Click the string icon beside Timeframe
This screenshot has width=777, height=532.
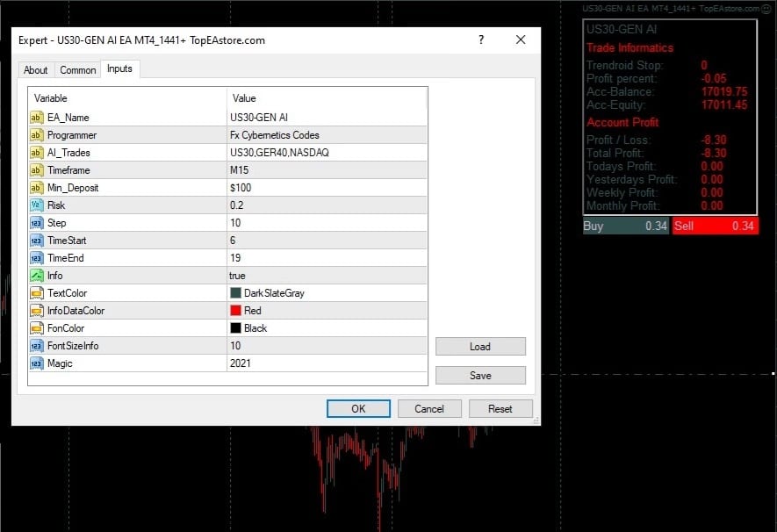pyautogui.click(x=37, y=170)
